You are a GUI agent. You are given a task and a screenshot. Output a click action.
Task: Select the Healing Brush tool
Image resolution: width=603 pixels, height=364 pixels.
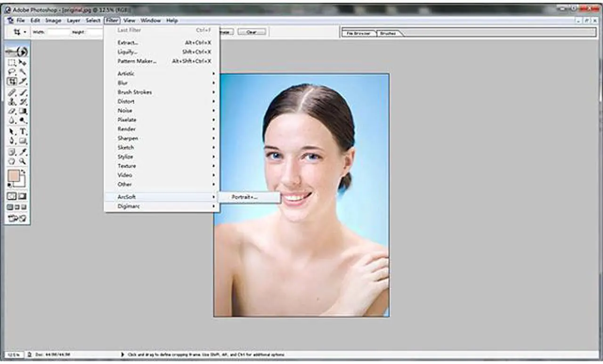(12, 93)
